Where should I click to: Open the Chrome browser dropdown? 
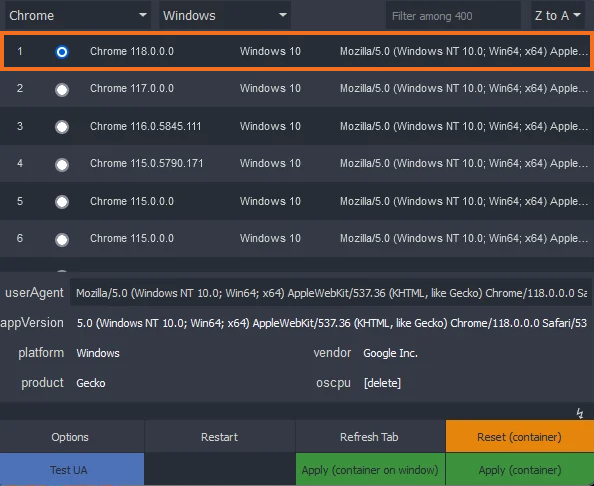click(78, 16)
